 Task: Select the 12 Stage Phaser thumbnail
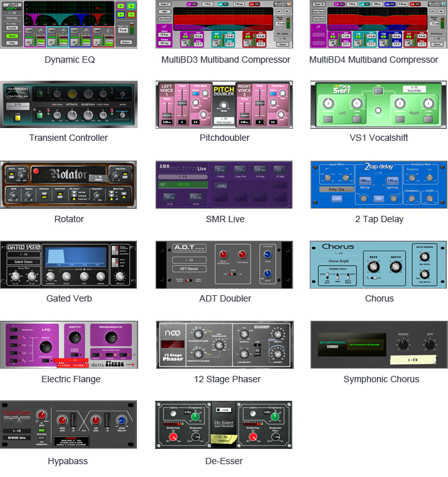(224, 344)
